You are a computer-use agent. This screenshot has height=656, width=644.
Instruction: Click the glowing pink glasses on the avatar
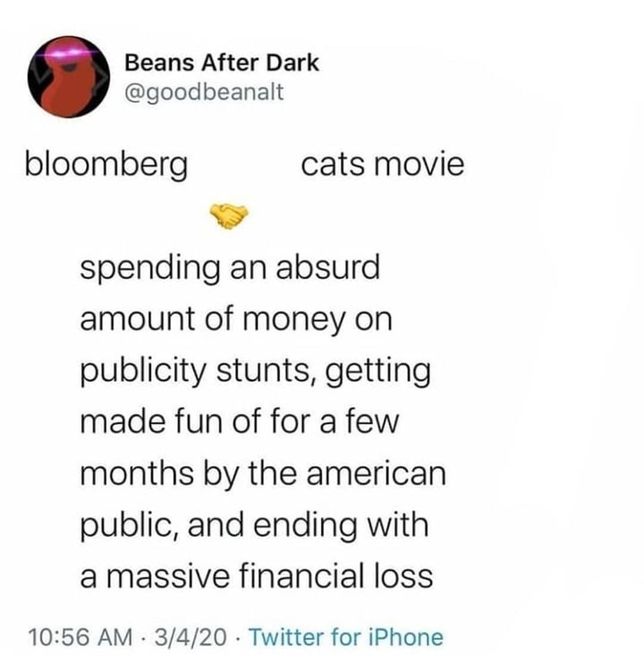pyautogui.click(x=67, y=54)
